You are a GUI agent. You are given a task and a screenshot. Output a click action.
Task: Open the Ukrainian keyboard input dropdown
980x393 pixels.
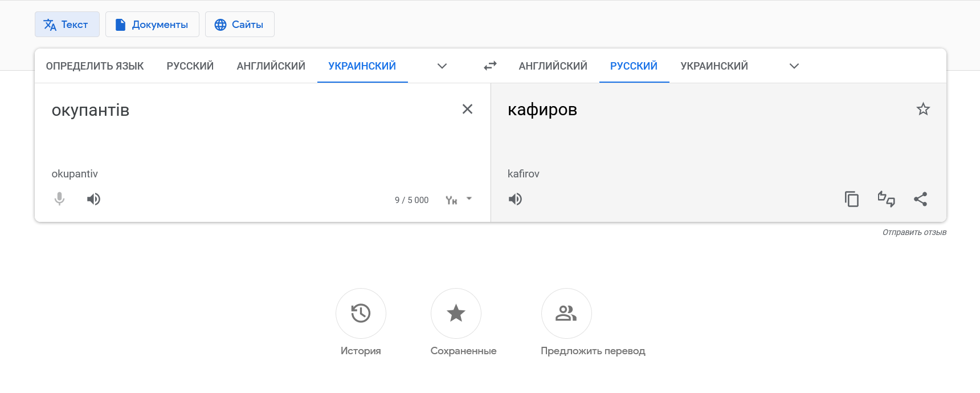[469, 199]
